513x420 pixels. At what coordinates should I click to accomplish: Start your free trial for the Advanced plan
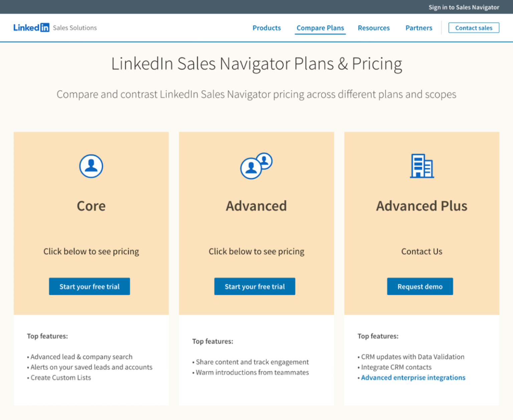point(254,286)
